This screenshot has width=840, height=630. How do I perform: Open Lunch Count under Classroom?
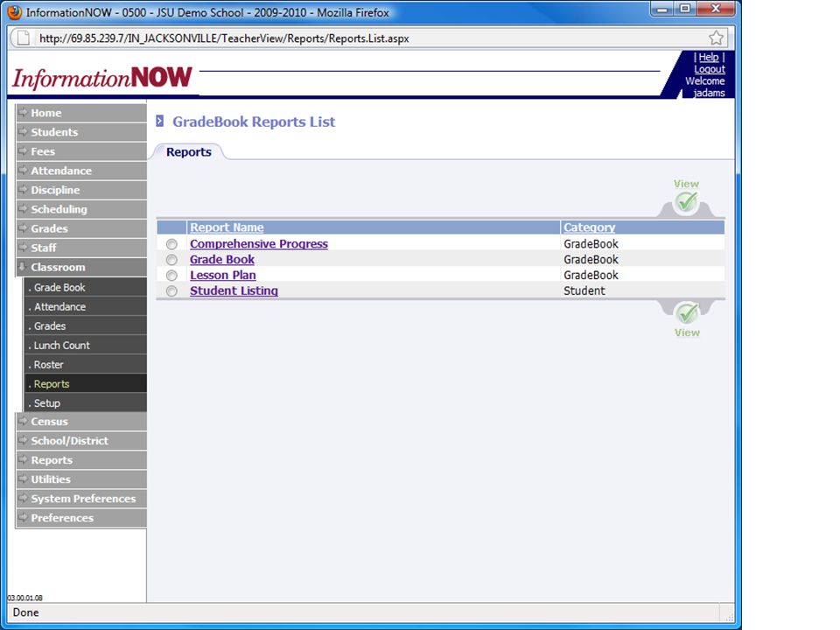(86, 346)
